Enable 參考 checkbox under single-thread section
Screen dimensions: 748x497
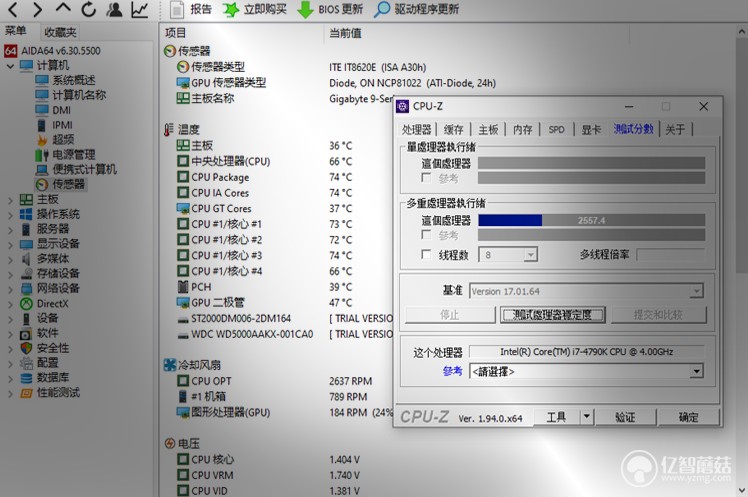(x=426, y=178)
